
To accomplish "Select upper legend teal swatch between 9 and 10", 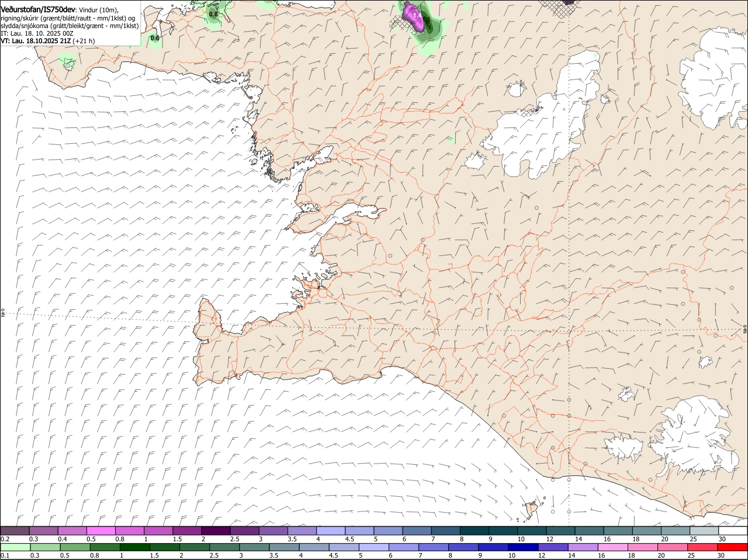I will [503, 531].
